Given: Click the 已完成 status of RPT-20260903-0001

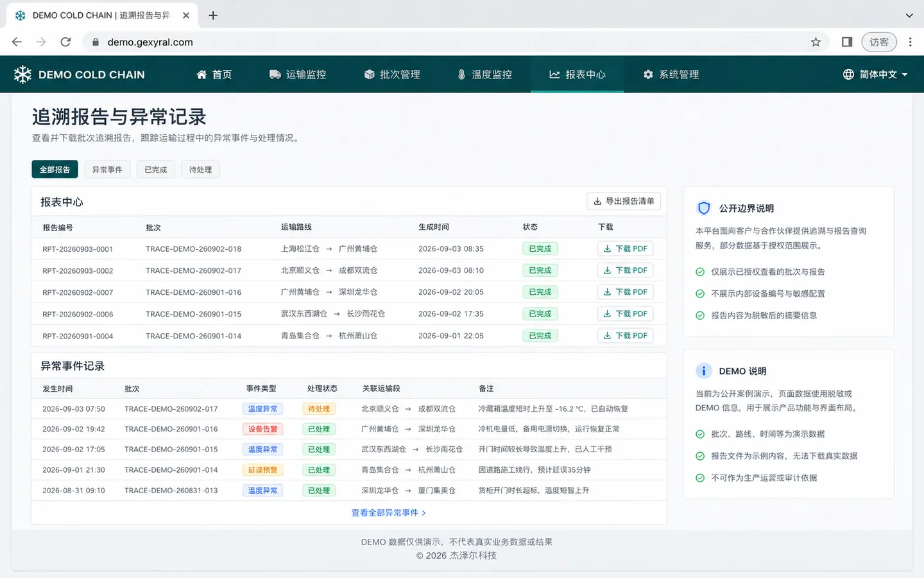Looking at the screenshot, I should [540, 249].
